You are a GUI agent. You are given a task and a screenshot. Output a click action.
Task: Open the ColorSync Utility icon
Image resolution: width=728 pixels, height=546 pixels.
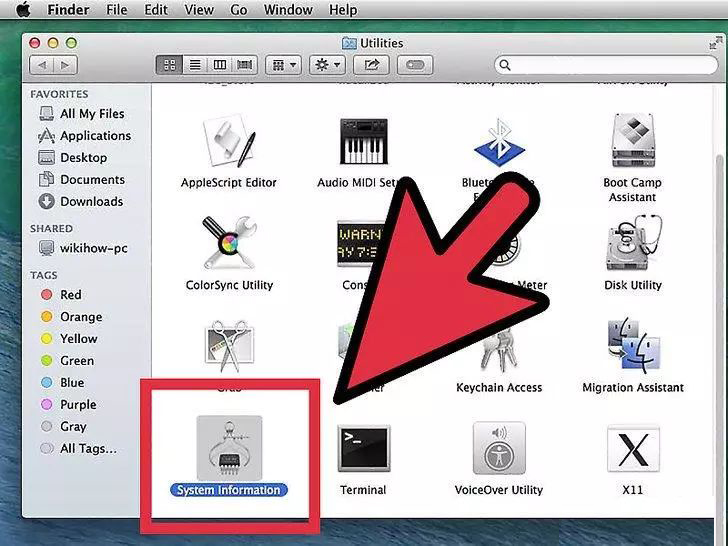[x=229, y=242]
